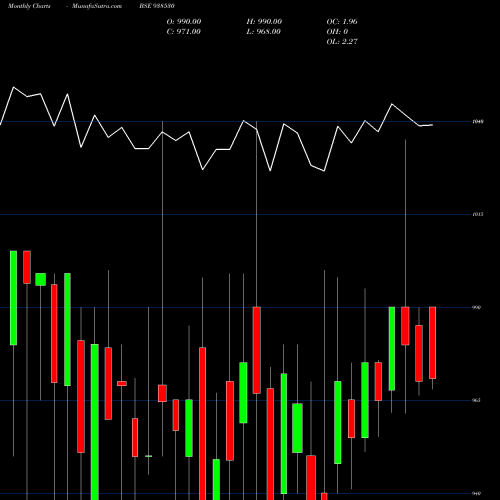Screen dimensions: 500x500
Task: Select the "L: 968.00" low value
Action: click(263, 32)
